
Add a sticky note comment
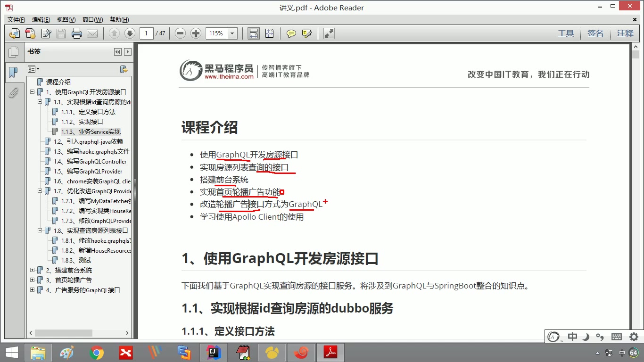click(291, 33)
